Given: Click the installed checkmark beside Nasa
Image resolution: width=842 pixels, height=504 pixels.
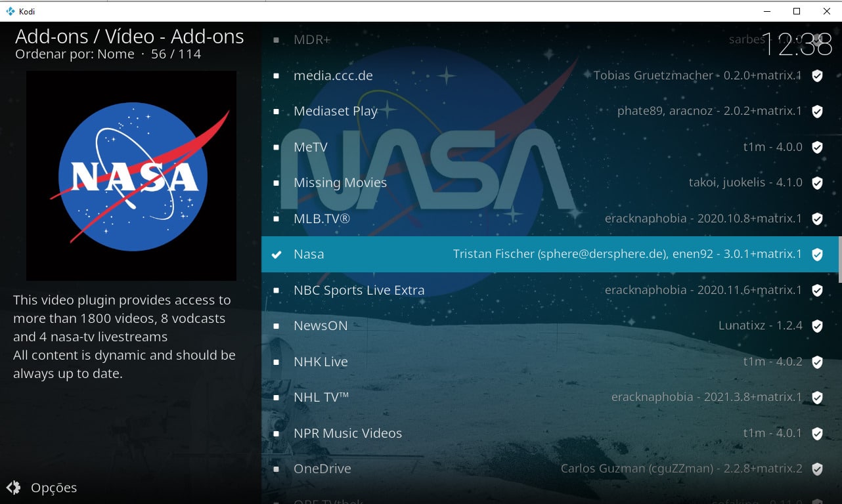Looking at the screenshot, I should point(277,255).
